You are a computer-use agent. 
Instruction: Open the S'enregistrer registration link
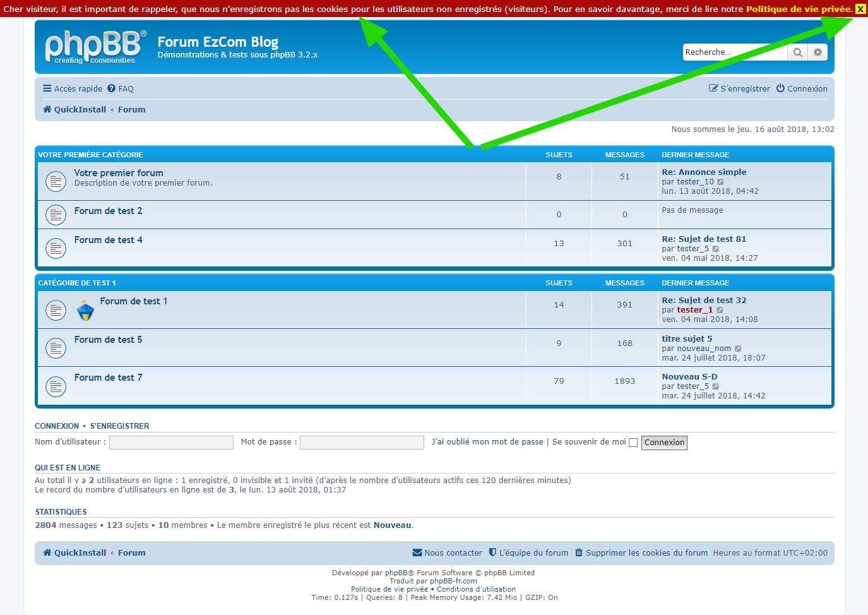[739, 89]
